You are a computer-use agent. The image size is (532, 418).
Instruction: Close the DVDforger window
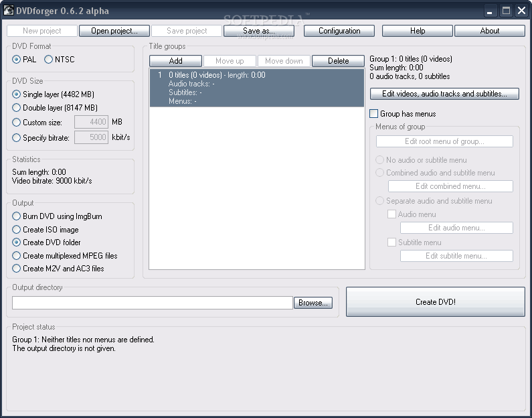[x=521, y=11]
